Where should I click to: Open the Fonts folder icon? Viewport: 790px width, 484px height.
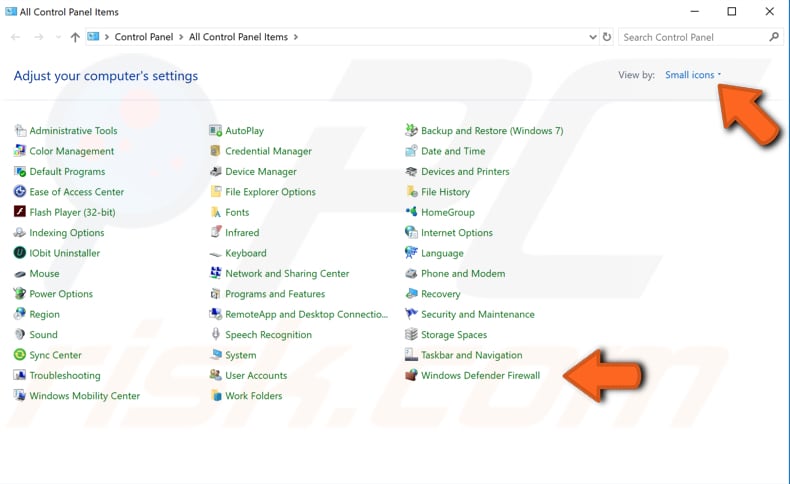click(x=216, y=213)
